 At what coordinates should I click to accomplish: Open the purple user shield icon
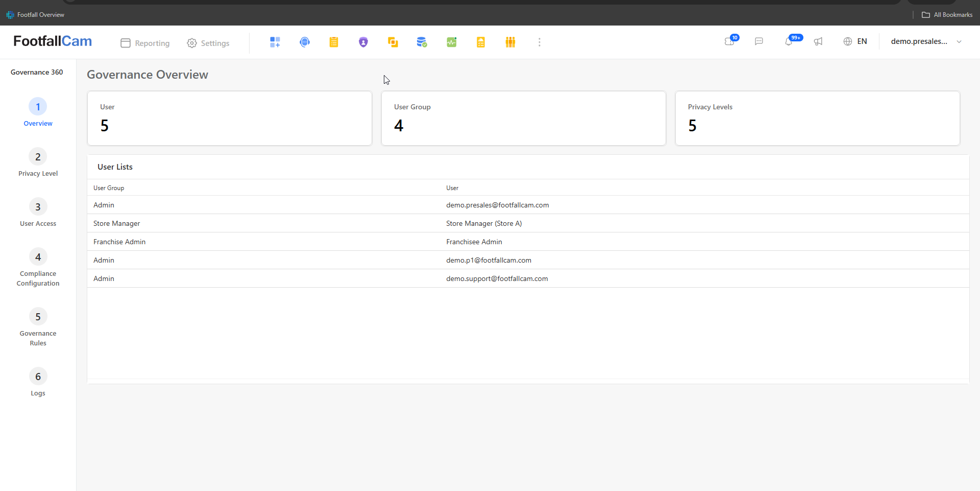[x=363, y=42]
